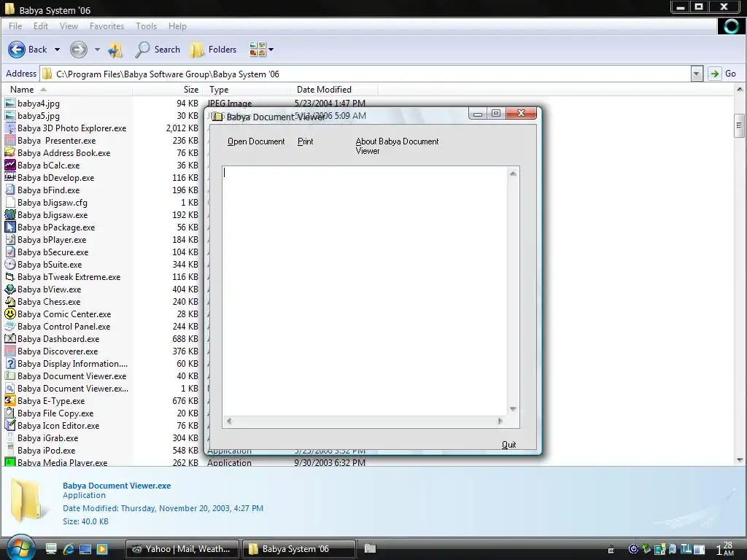
Task: Select Babya bPackage.exe icon
Action: coord(10,227)
